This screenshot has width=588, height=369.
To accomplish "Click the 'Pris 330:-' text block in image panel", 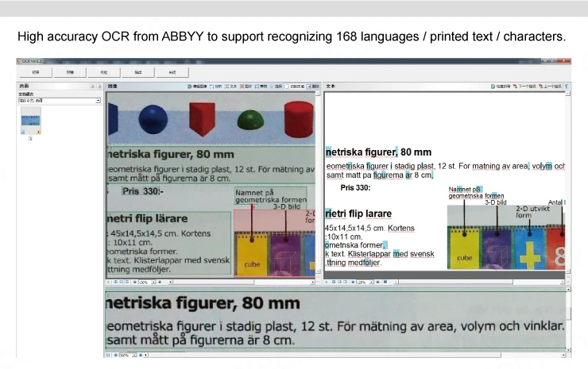I will click(143, 191).
